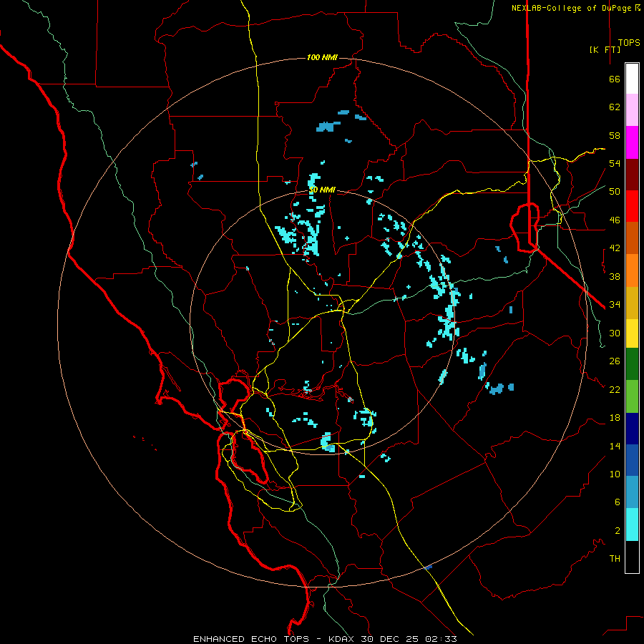Image resolution: width=644 pixels, height=644 pixels.
Task: Click the KDAX station identifier
Action: [342, 639]
